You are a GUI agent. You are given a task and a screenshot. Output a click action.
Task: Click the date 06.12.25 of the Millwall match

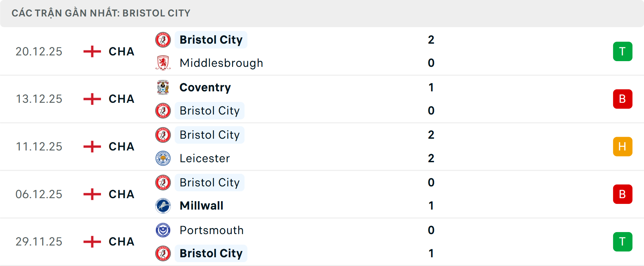click(x=39, y=194)
